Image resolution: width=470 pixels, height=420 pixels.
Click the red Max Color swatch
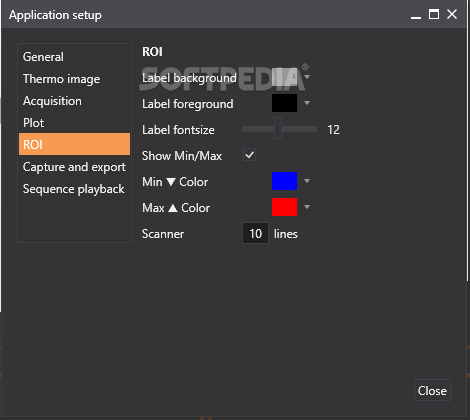[284, 207]
